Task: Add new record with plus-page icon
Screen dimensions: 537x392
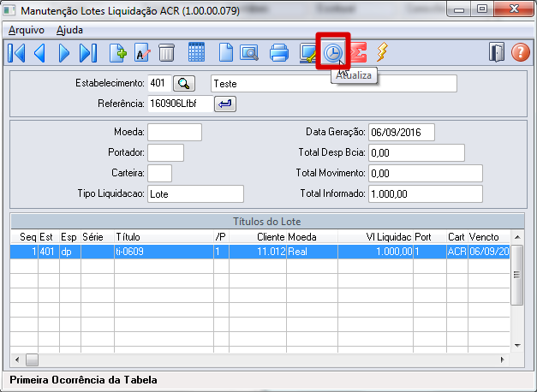Action: 118,53
